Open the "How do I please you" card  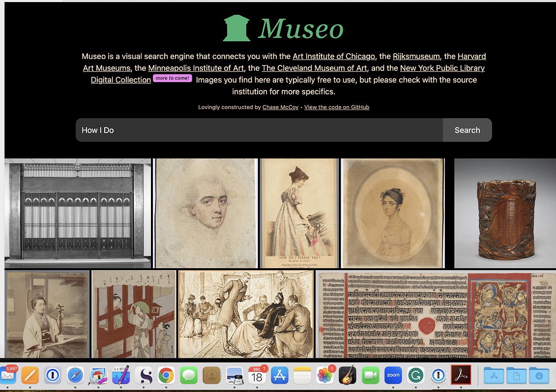click(x=299, y=213)
